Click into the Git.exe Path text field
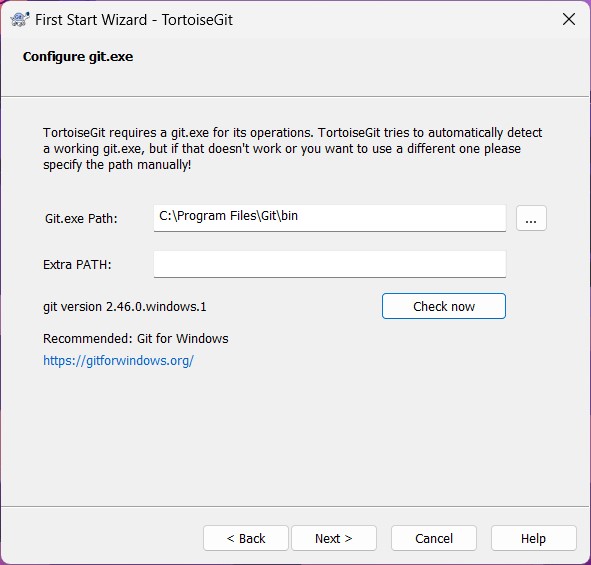This screenshot has height=565, width=591. click(329, 218)
